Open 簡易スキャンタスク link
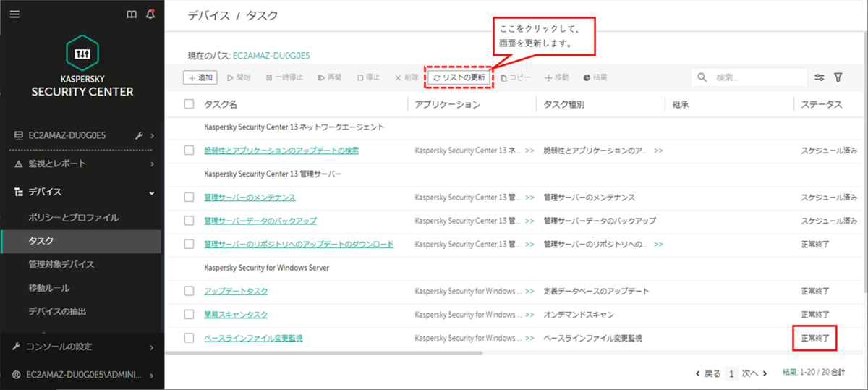Screen dimensions: 868x390 pos(236,315)
